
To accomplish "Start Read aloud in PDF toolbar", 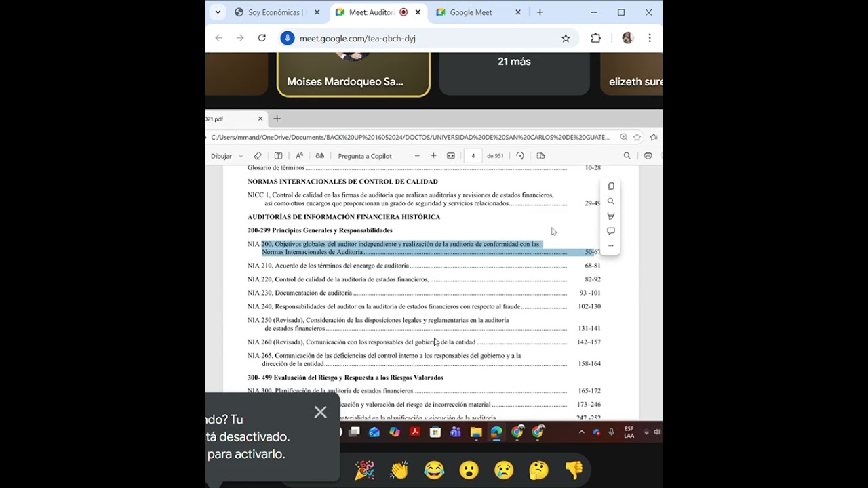I will [x=299, y=156].
